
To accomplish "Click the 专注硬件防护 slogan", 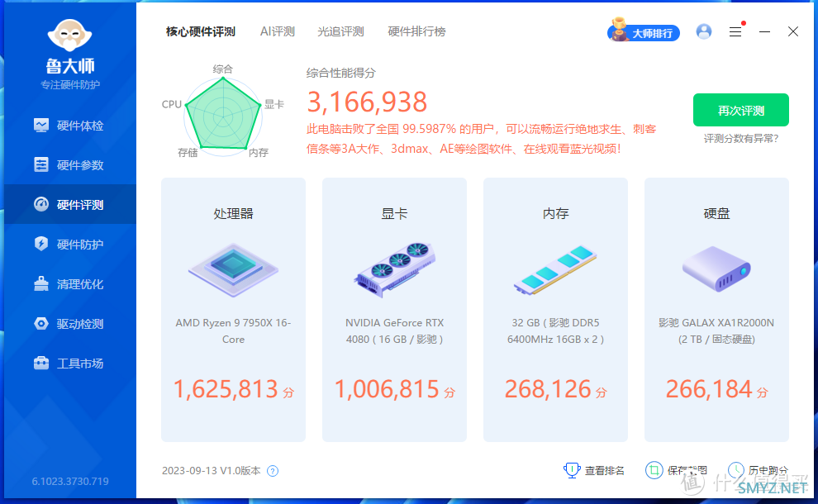I will (x=70, y=84).
